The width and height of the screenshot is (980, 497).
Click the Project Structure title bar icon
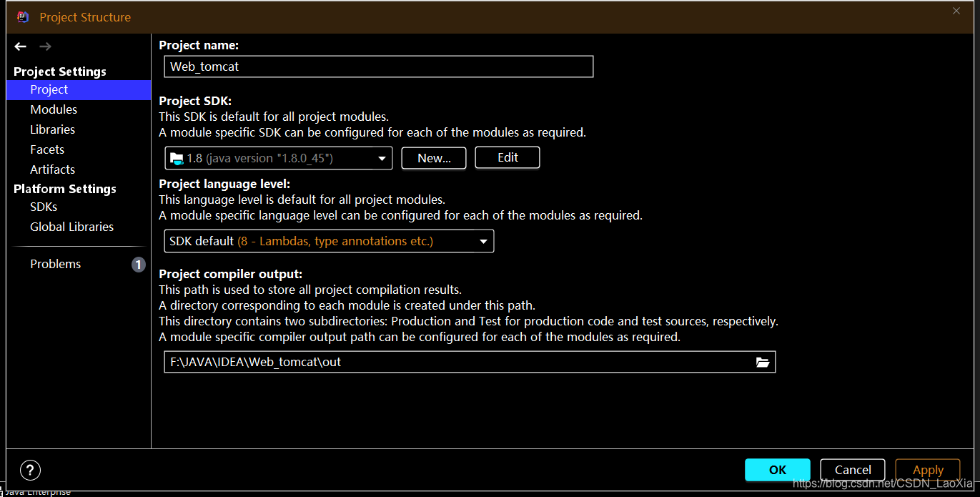22,16
